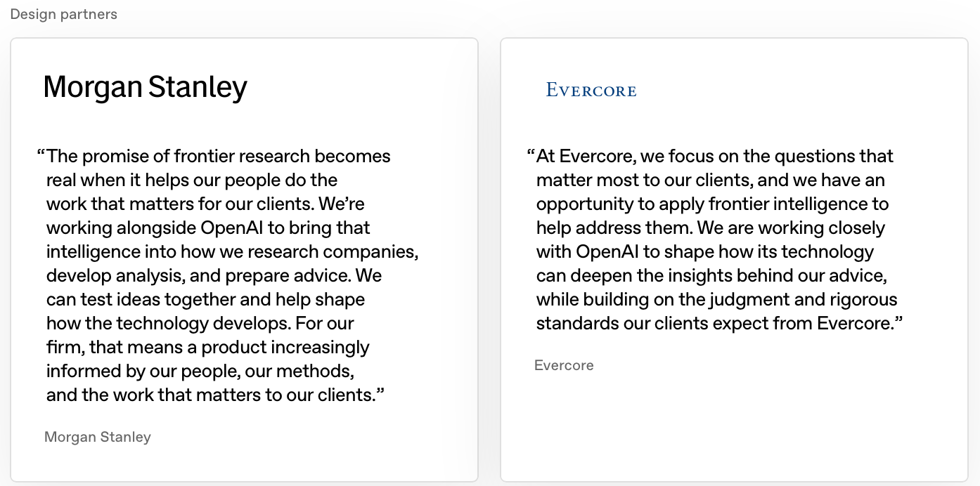
Task: Click the opening quote mark before "The promise"
Action: 41,154
